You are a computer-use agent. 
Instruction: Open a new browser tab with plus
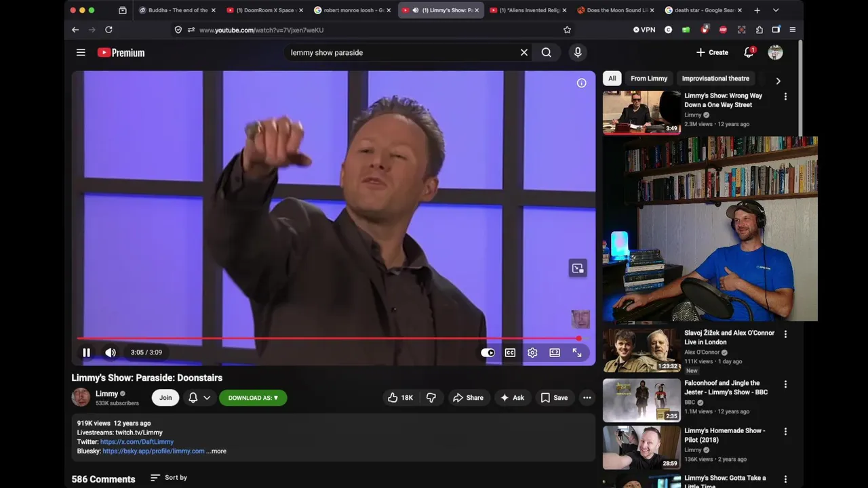757,10
